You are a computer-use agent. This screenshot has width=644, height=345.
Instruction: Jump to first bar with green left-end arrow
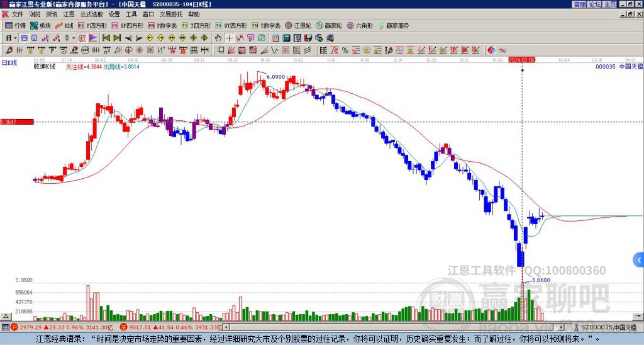point(106,38)
